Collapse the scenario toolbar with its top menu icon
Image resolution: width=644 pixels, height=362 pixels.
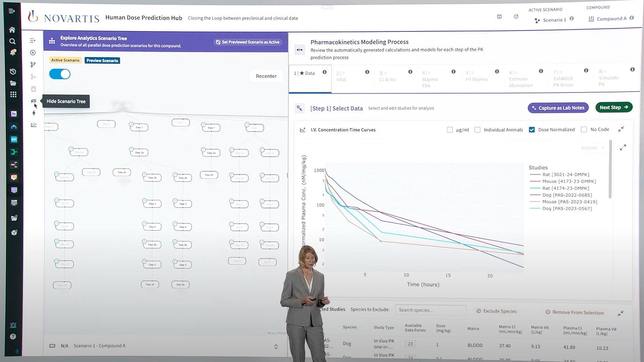tap(32, 41)
